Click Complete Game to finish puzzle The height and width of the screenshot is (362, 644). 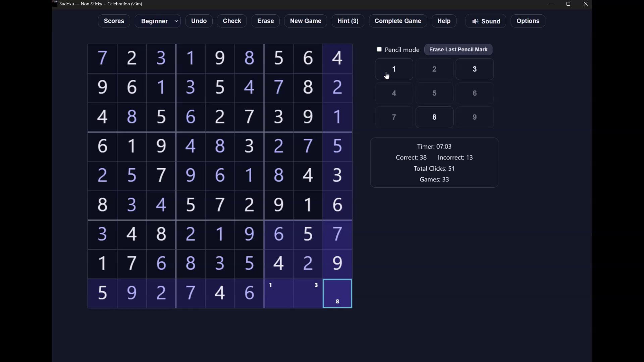pyautogui.click(x=397, y=21)
